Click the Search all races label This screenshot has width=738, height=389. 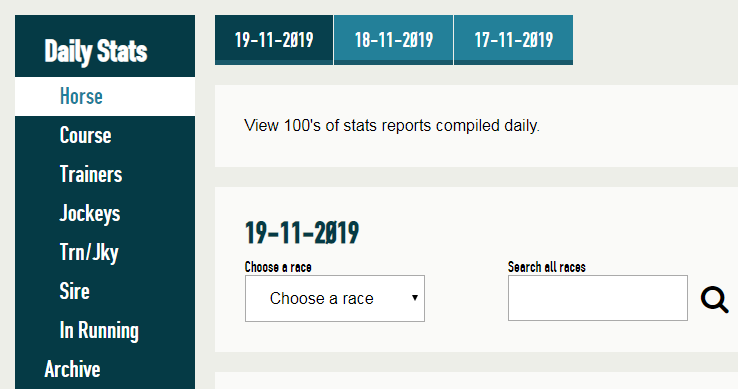(x=546, y=267)
